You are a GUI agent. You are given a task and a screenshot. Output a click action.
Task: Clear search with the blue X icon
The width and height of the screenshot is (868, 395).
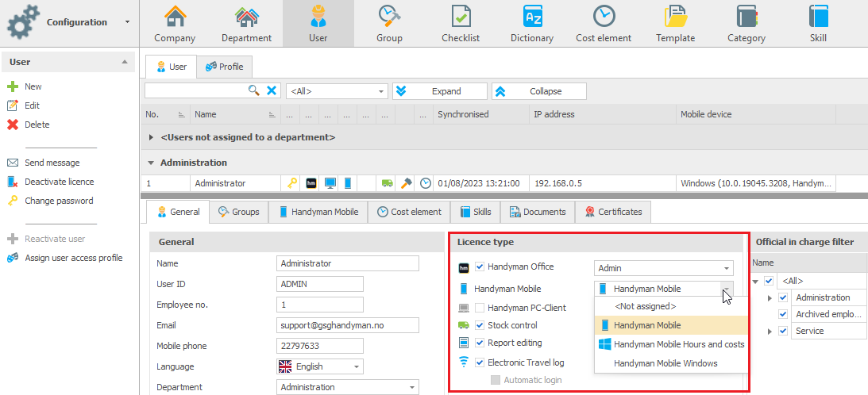pyautogui.click(x=272, y=90)
